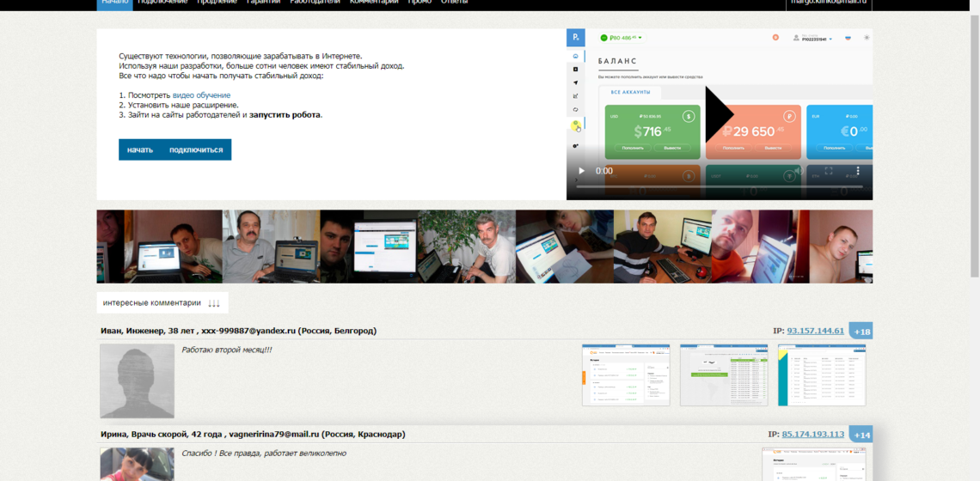The height and width of the screenshot is (481, 980).
Task: Follow the видео обучение link
Action: tap(201, 95)
